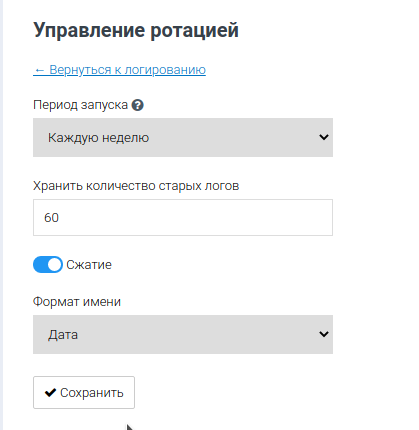Click the Хранить количество старых логов label

[x=136, y=186]
